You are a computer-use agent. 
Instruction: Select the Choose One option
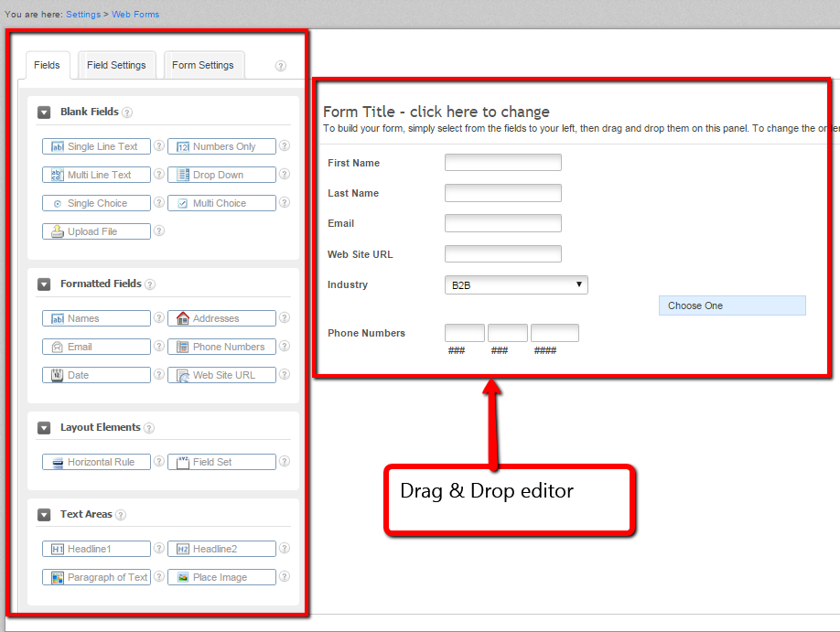click(731, 305)
